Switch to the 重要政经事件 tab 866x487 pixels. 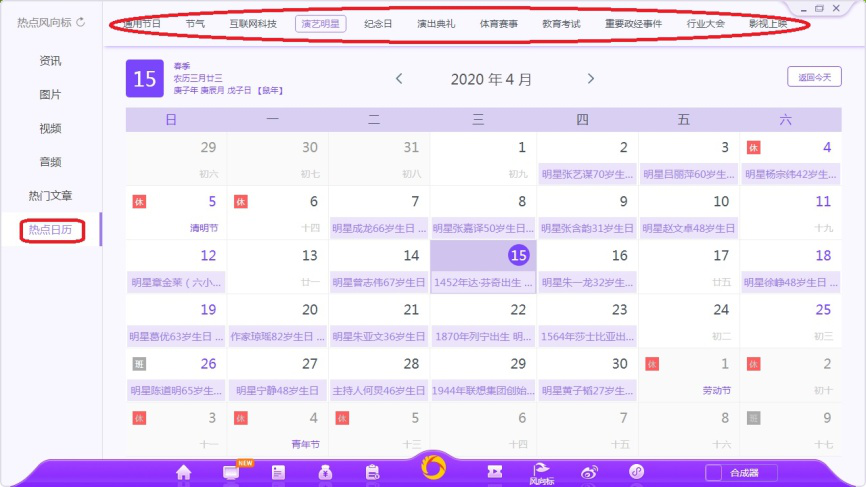click(633, 24)
